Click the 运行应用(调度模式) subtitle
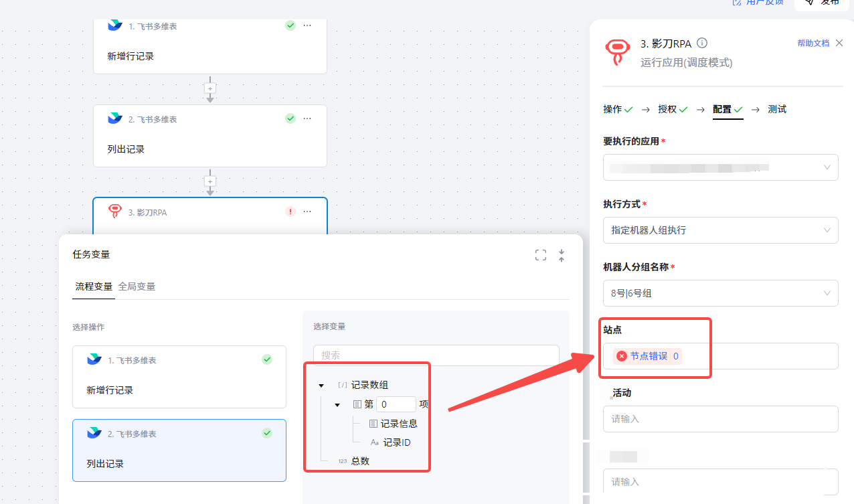Screen dimensions: 854x504 687,63
